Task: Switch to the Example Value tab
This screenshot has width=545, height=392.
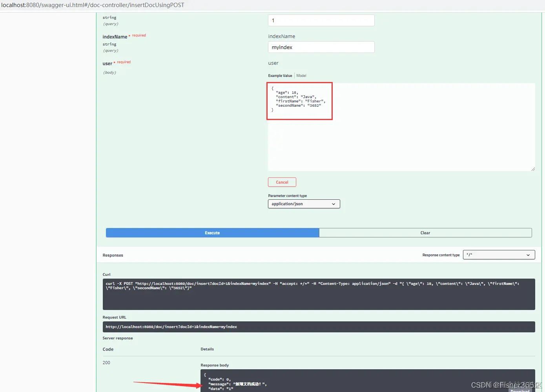Action: 280,76
